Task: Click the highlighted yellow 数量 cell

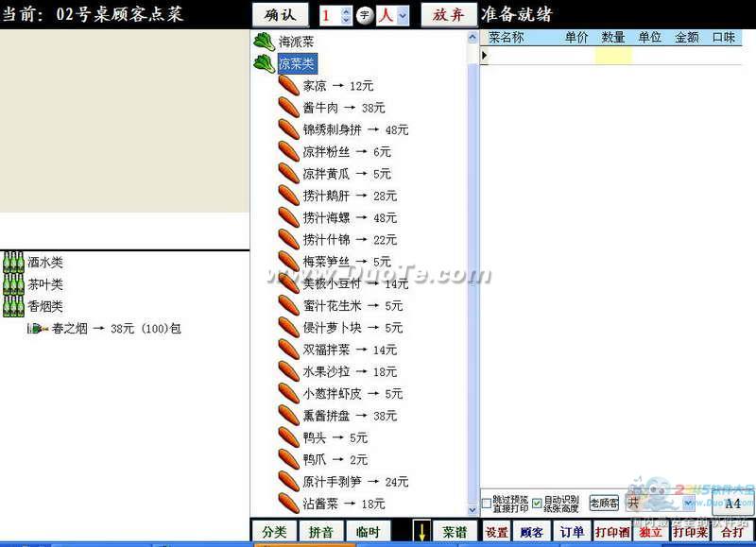Action: [613, 56]
